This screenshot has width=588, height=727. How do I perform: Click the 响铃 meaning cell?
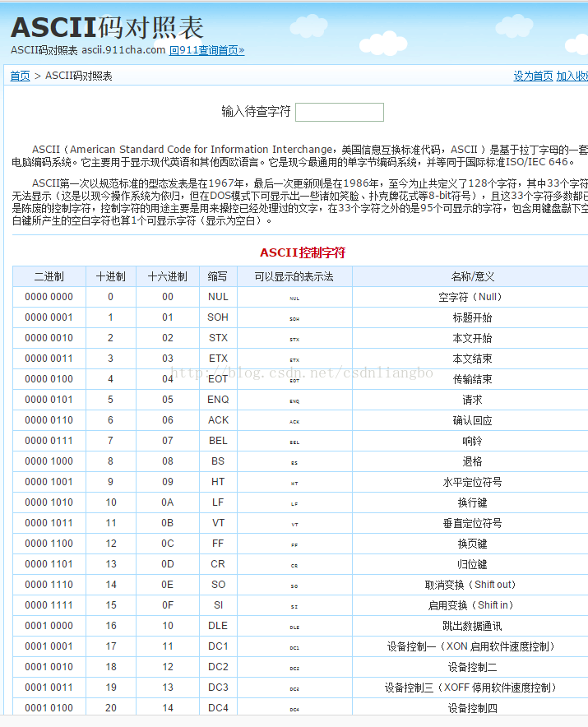click(x=470, y=441)
